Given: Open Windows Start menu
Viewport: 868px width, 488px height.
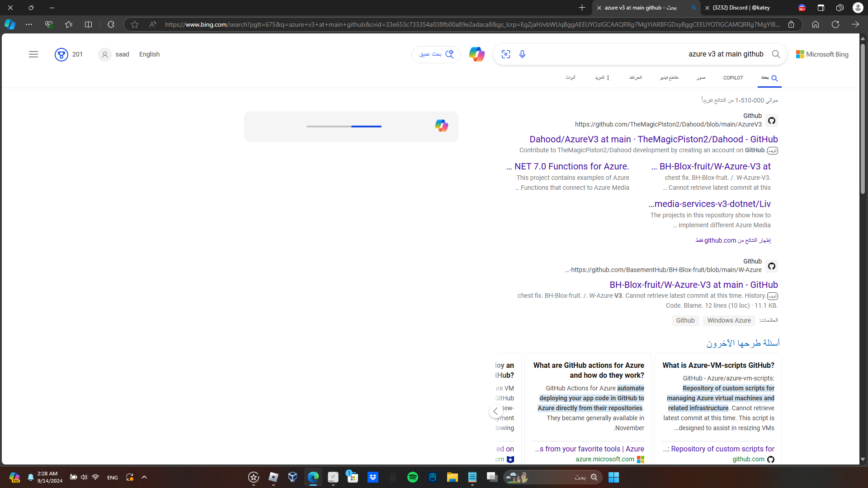Looking at the screenshot, I should [613, 477].
